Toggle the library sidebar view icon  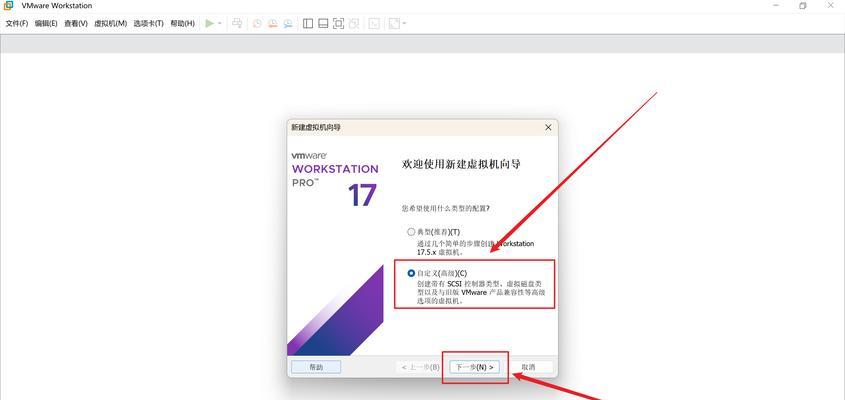[x=308, y=23]
